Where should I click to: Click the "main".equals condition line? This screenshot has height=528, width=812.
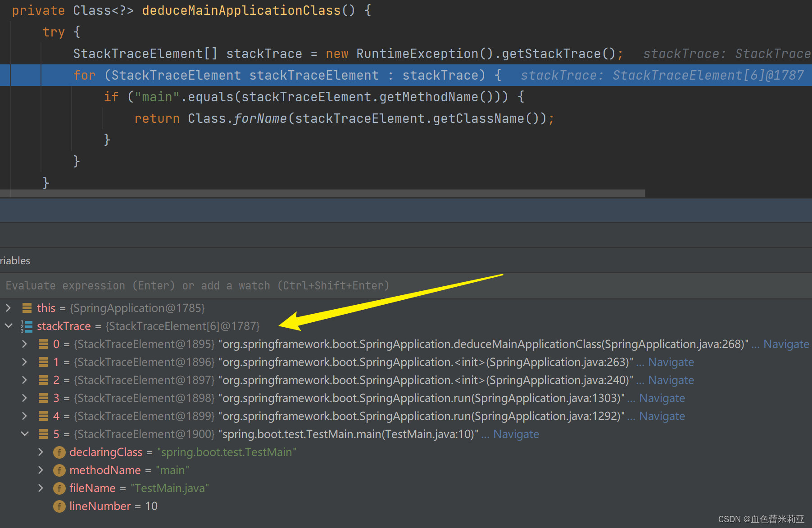click(x=314, y=97)
